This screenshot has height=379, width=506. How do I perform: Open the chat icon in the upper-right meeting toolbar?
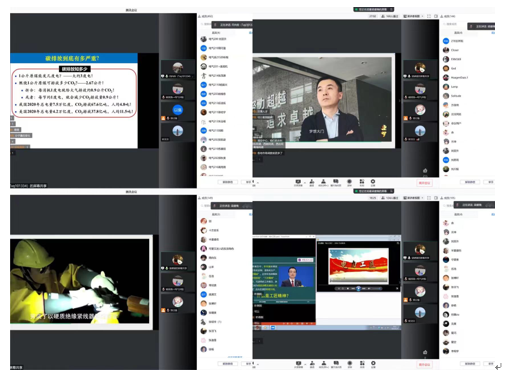click(336, 181)
